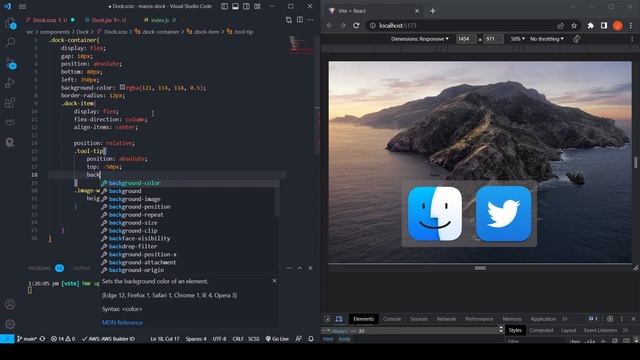
Task: Click Ln 18, Col 17 status item
Action: (x=164, y=339)
